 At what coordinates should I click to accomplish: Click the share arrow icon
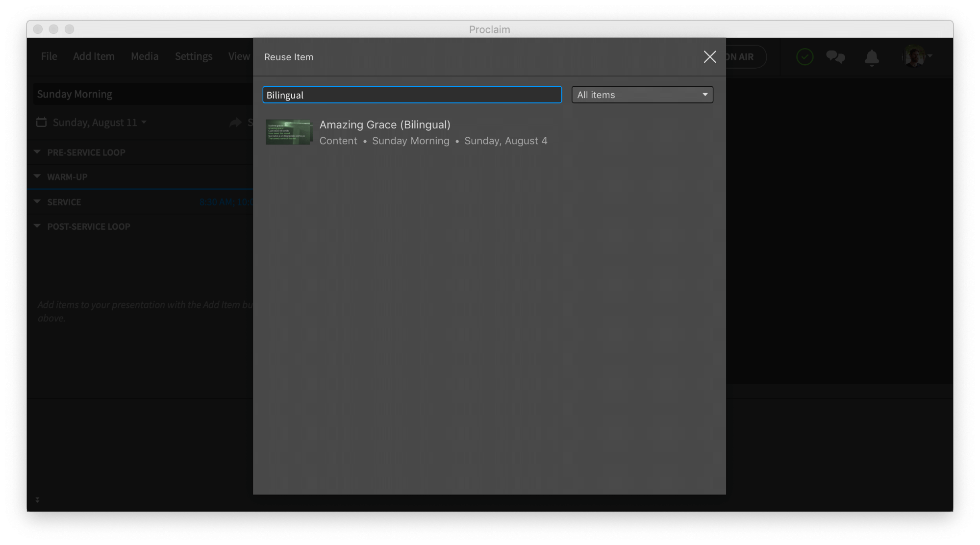(235, 123)
